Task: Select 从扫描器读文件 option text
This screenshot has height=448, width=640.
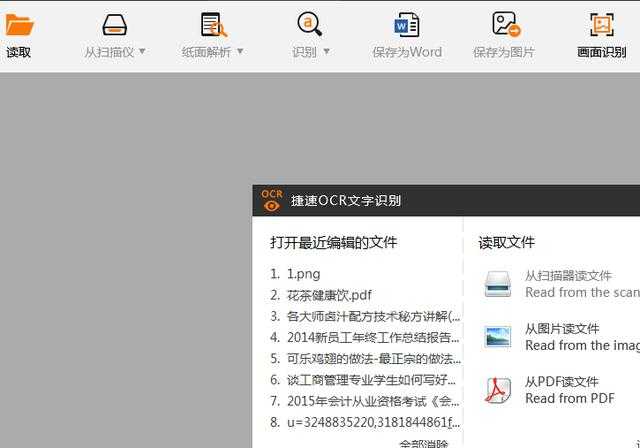Action: 568,276
